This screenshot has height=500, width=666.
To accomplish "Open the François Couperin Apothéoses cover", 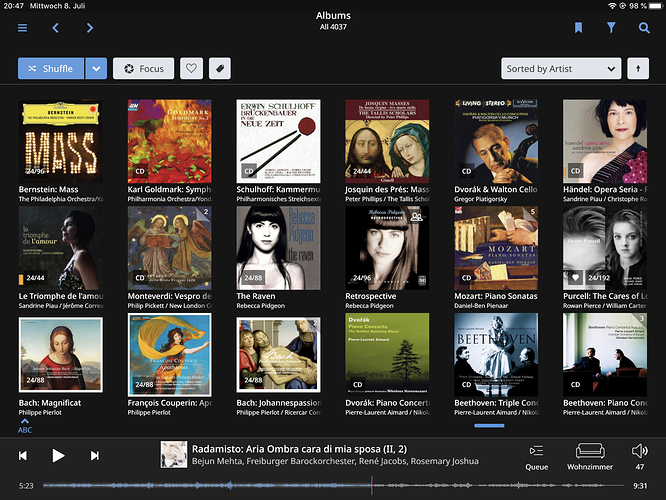I will point(169,355).
